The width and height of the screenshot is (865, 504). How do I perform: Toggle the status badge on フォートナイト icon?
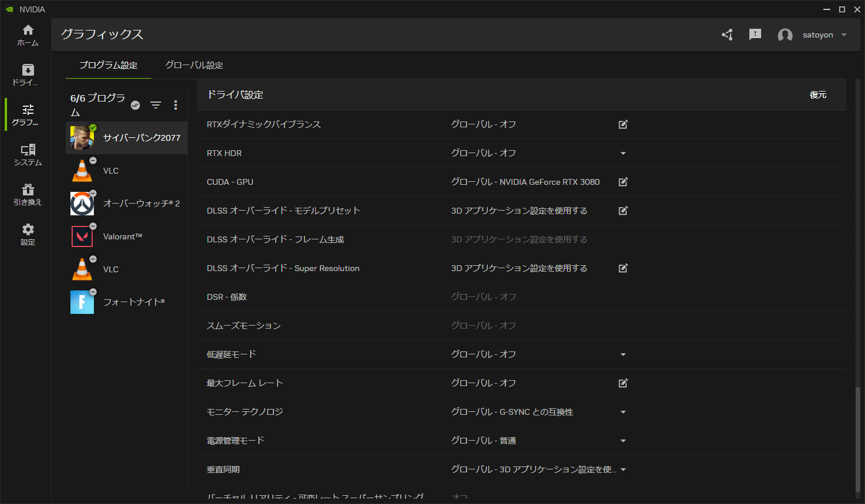pos(93,292)
